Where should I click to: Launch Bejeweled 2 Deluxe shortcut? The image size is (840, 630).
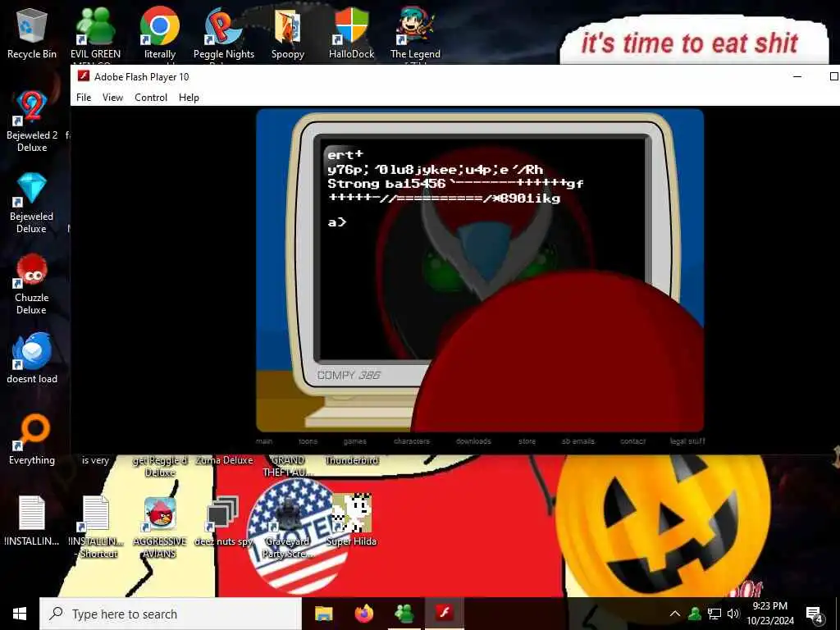point(32,121)
